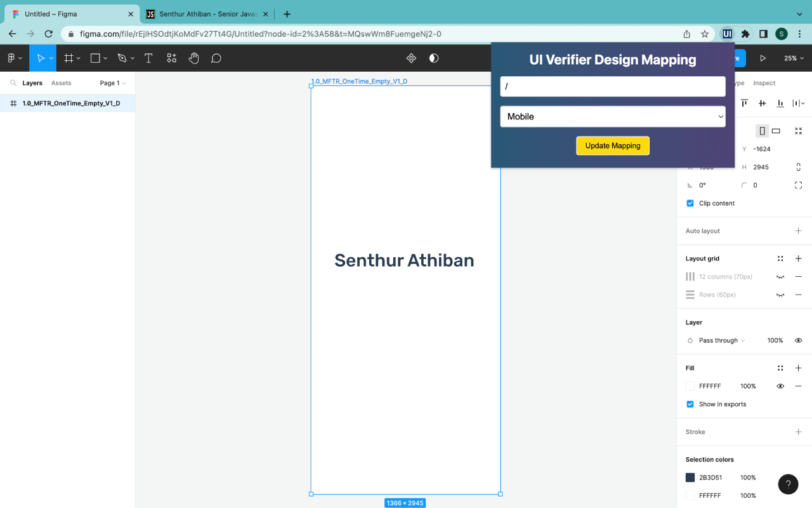Click the FFFFFF fill color swatch
The width and height of the screenshot is (812, 508).
coord(690,386)
